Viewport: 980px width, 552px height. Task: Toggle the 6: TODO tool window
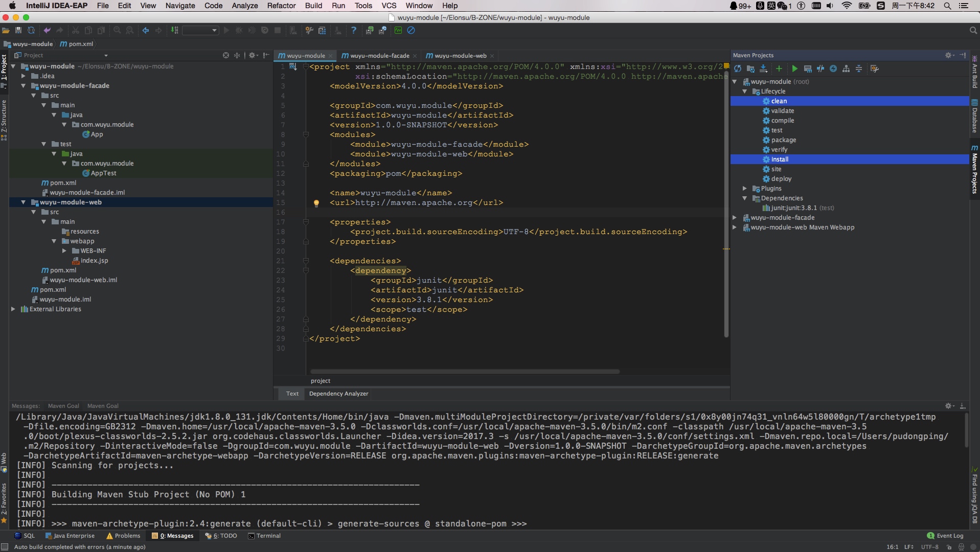tap(221, 536)
